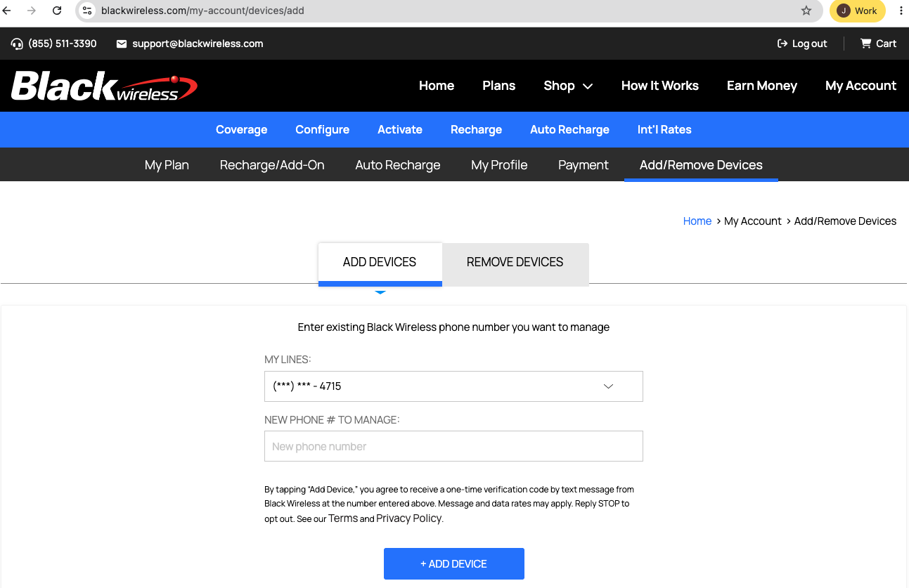Click the New phone number field
This screenshot has height=588, width=909.
(x=453, y=446)
